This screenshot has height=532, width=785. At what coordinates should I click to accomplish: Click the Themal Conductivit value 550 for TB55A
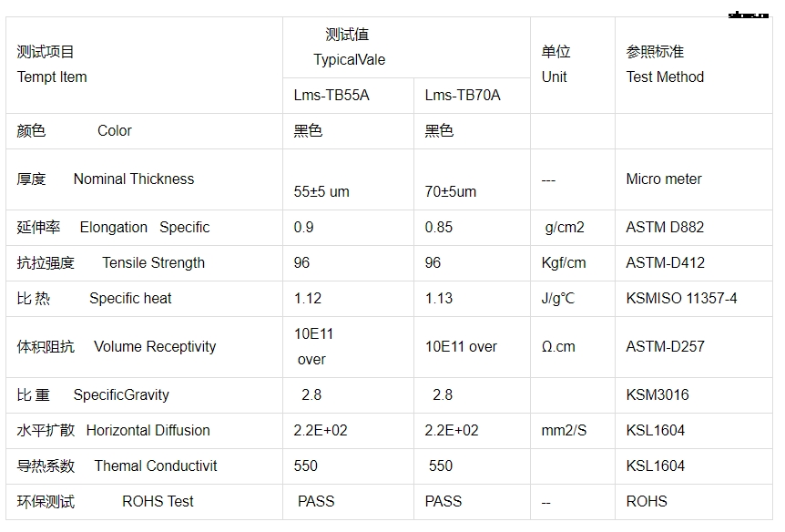tap(305, 465)
